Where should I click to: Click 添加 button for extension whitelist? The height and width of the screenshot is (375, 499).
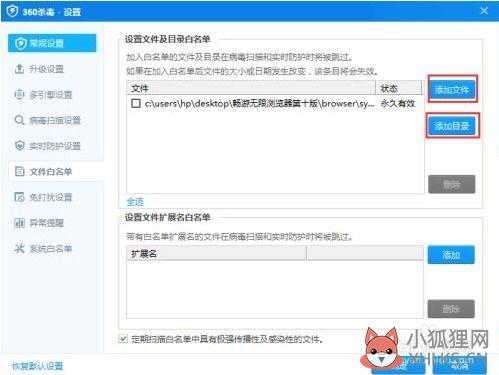pyautogui.click(x=451, y=255)
